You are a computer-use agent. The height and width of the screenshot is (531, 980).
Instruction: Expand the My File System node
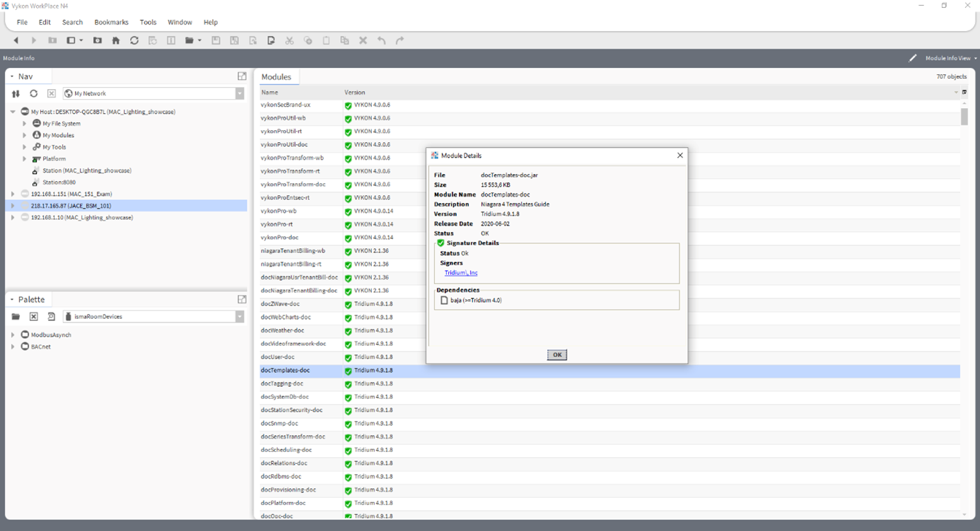pyautogui.click(x=25, y=124)
